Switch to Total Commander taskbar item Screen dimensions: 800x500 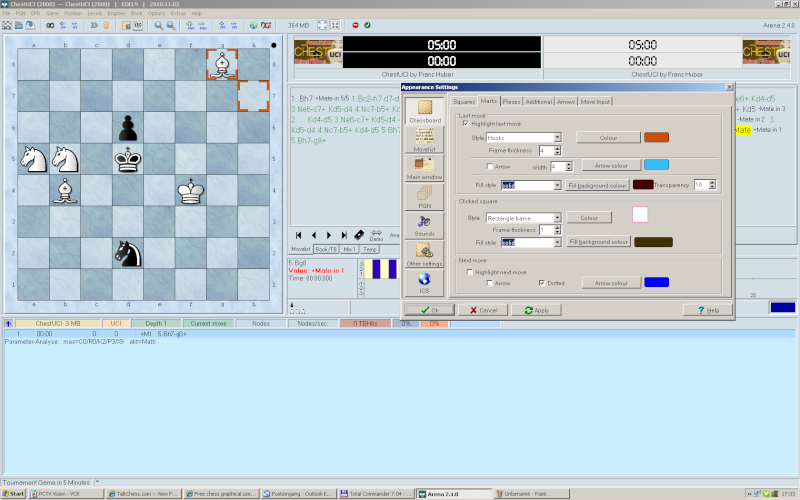pos(377,493)
